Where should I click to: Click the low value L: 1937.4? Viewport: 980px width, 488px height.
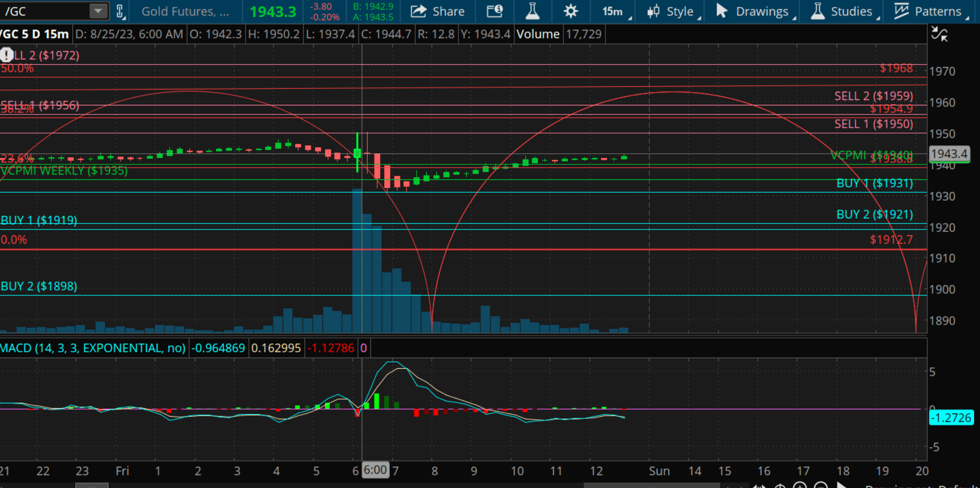coord(330,34)
